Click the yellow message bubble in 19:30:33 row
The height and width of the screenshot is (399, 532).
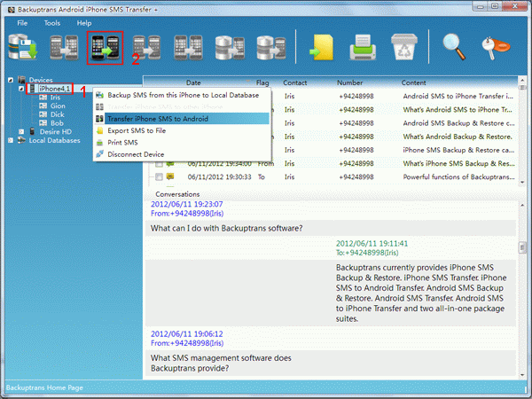click(170, 176)
